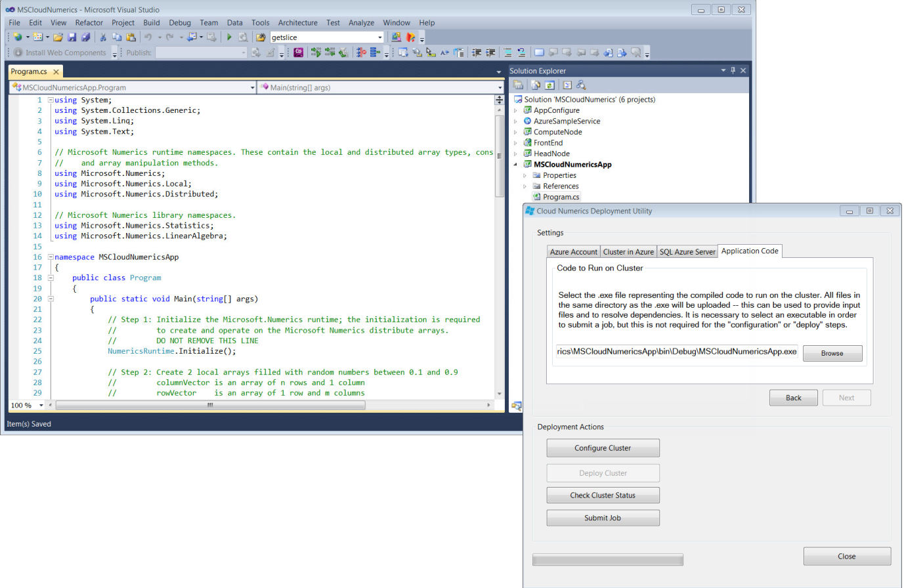This screenshot has width=904, height=588.
Task: Expand the ComputeNode project node
Action: 515,132
